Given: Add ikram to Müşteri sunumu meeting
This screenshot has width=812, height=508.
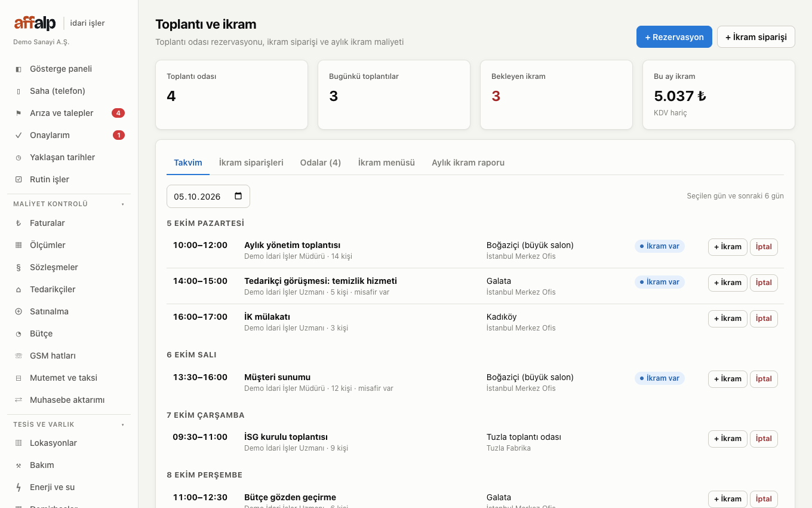Looking at the screenshot, I should [x=727, y=379].
